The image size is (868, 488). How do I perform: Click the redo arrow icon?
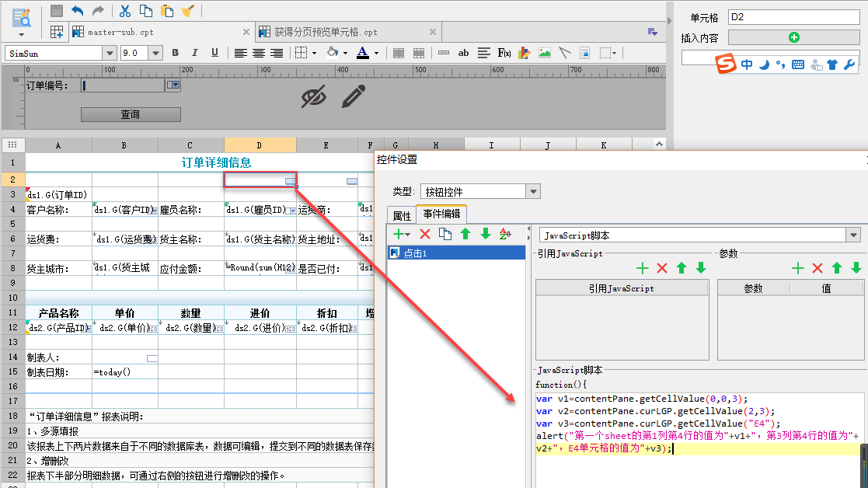98,11
